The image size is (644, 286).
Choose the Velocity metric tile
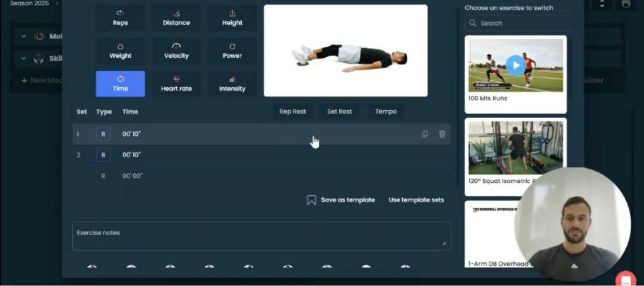click(x=176, y=51)
